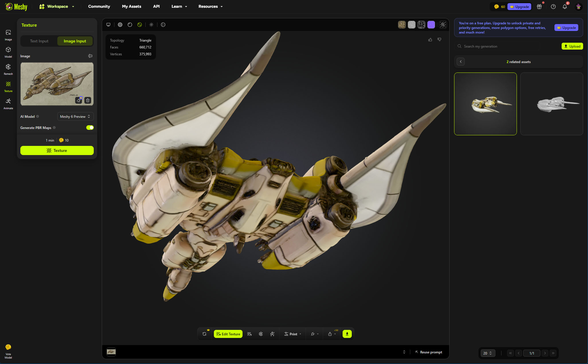Open the AI Model Meshy 6 Preview dropdown

(x=75, y=116)
